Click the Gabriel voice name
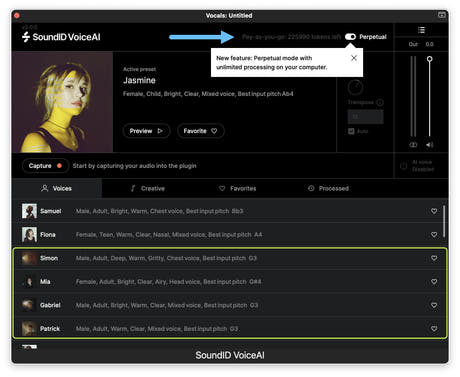 pyautogui.click(x=50, y=305)
